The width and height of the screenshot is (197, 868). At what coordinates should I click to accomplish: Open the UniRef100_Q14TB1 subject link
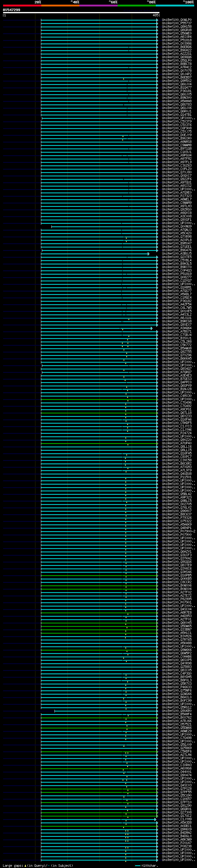[176, 115]
